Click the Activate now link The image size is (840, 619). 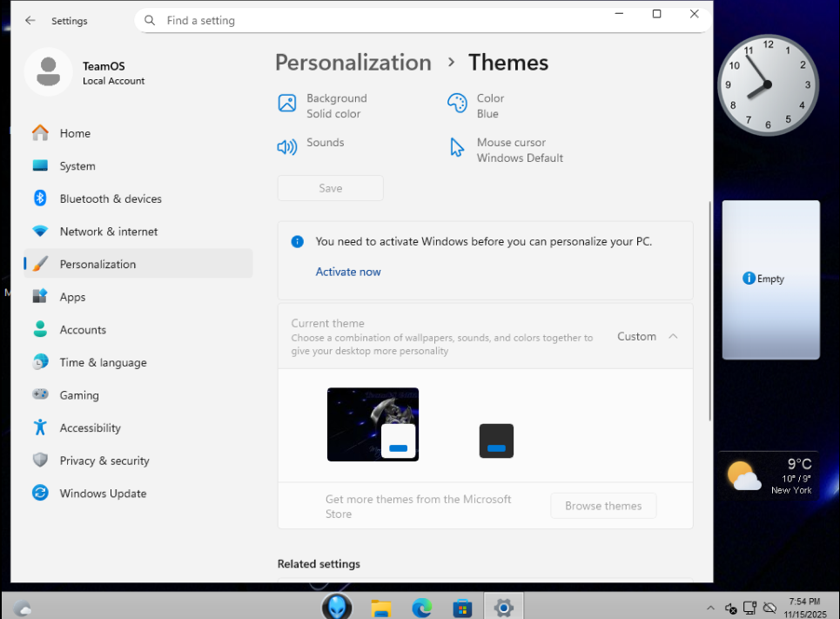pyautogui.click(x=348, y=272)
